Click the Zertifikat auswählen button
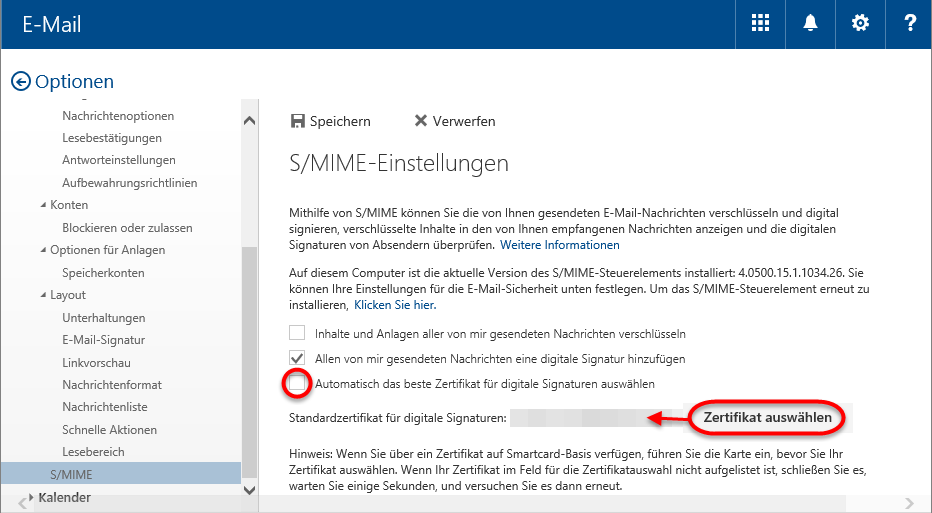The height and width of the screenshot is (513, 932). [767, 417]
